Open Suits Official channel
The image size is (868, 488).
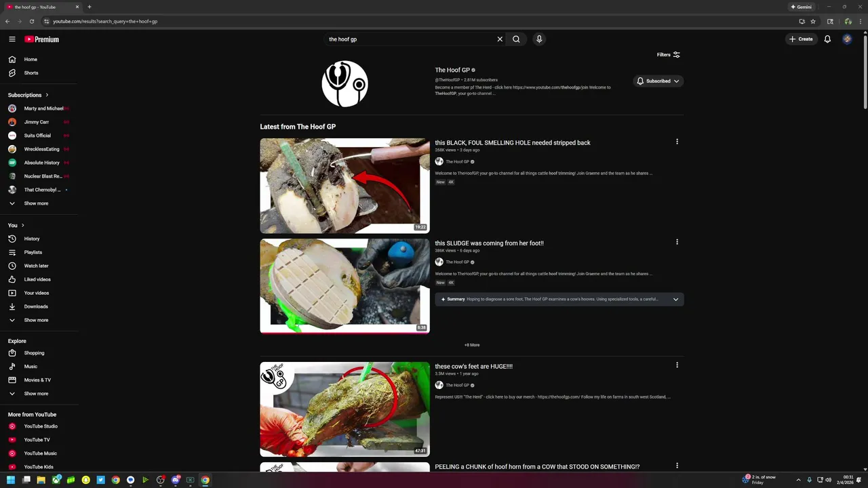point(39,136)
